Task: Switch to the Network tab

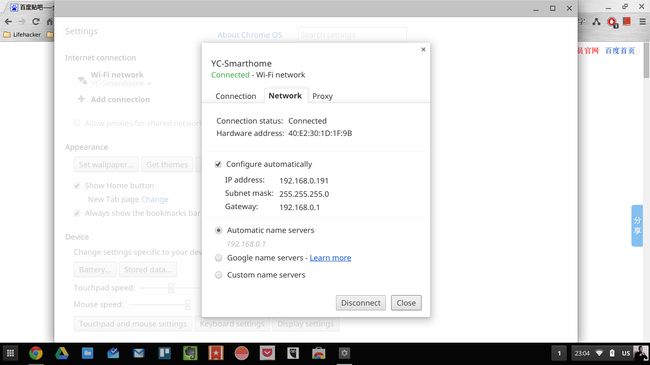Action: [285, 95]
